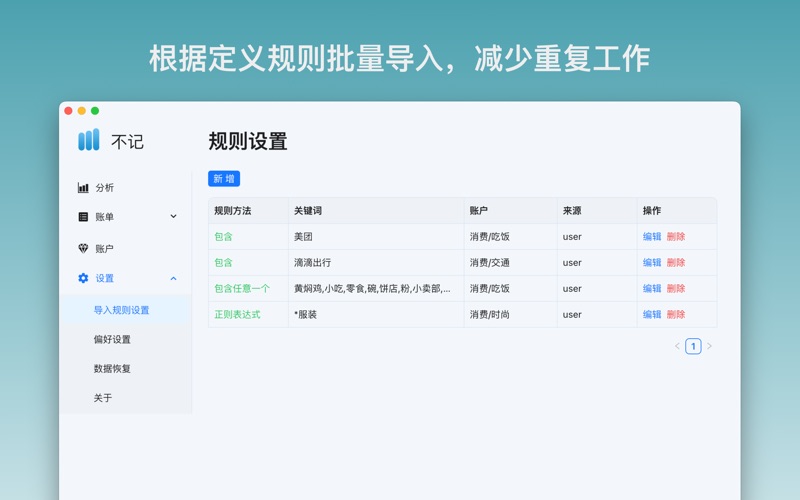Select page 1 in pagination

pyautogui.click(x=693, y=347)
